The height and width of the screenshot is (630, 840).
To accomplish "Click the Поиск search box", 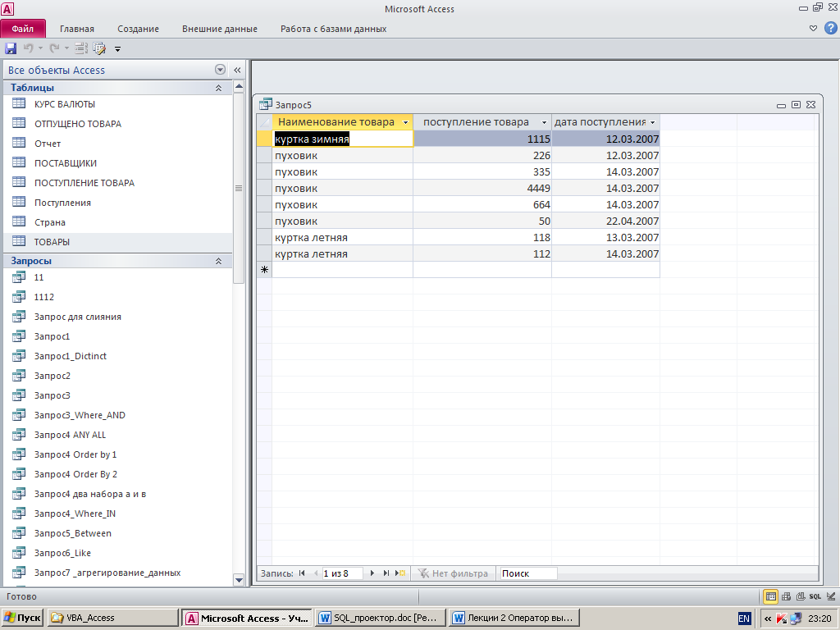I will 527,573.
